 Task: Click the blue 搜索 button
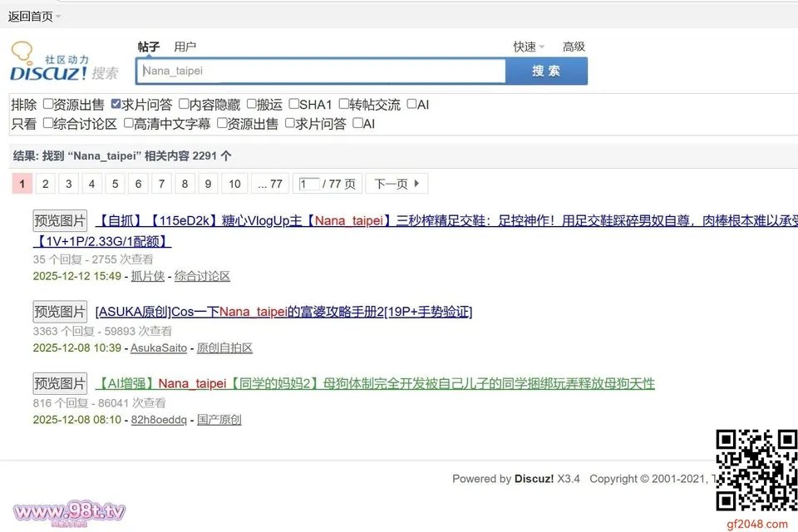(x=547, y=71)
